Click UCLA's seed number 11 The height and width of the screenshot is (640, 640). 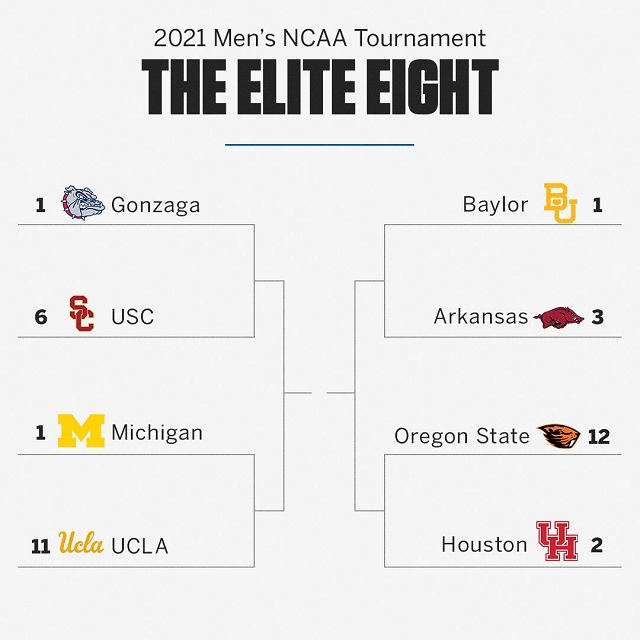point(40,547)
